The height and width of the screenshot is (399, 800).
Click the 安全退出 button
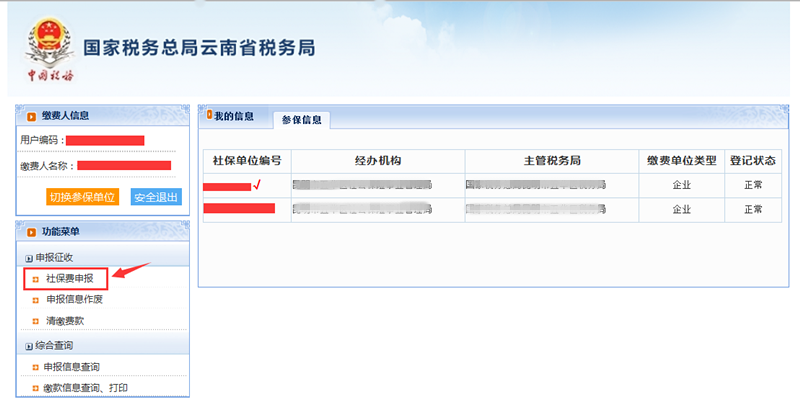click(156, 197)
